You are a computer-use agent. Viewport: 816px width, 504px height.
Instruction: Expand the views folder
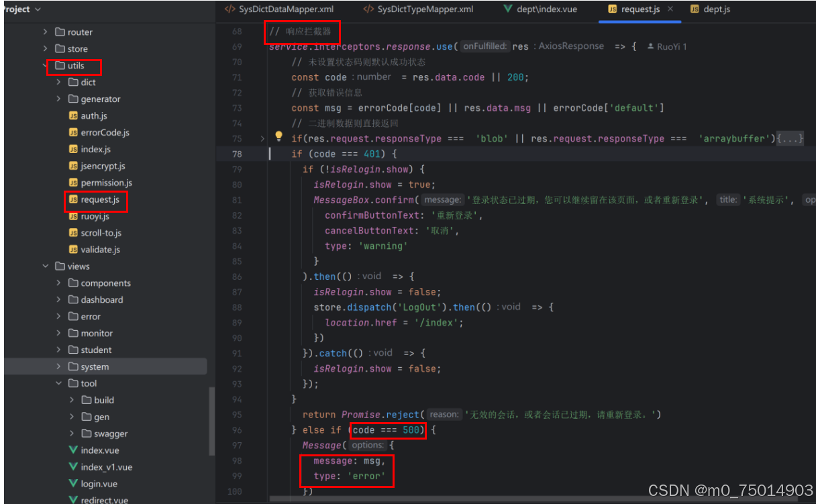[x=45, y=266]
